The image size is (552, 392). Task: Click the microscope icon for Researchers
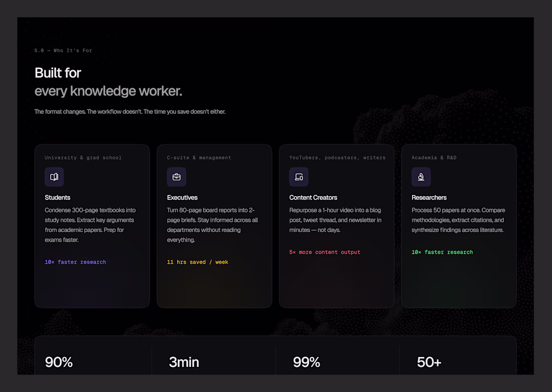421,177
